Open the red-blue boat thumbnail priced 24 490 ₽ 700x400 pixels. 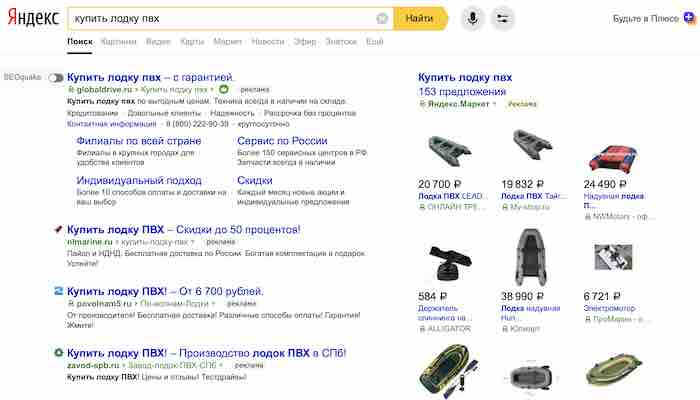click(613, 158)
